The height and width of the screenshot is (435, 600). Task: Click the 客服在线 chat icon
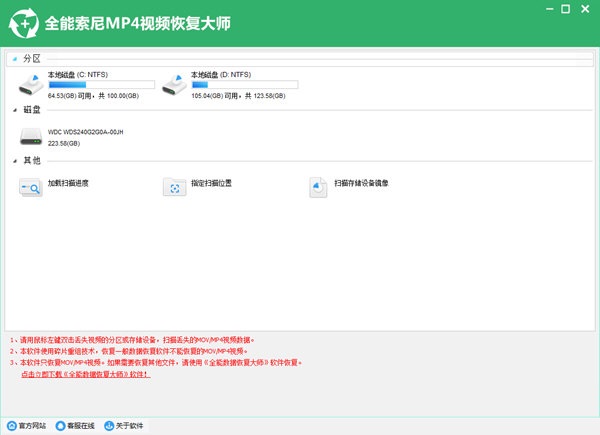click(x=60, y=425)
